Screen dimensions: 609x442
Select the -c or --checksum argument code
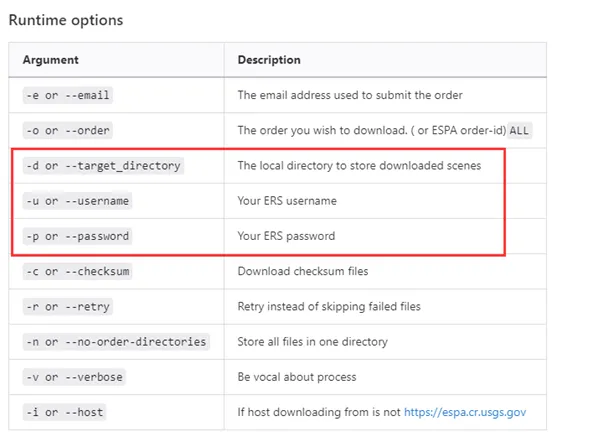[x=76, y=271]
